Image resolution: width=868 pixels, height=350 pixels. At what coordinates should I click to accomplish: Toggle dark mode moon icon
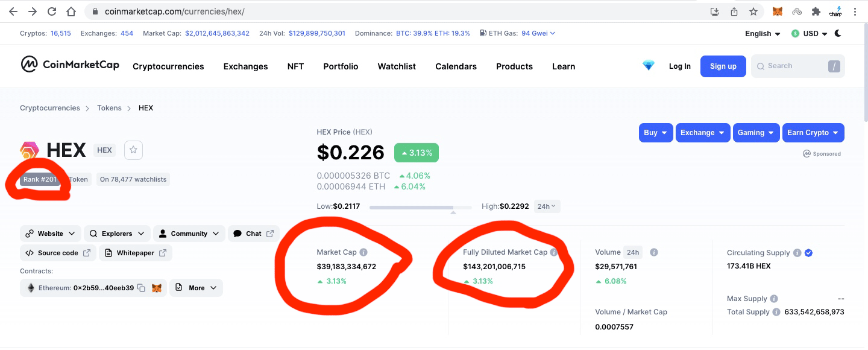point(838,33)
